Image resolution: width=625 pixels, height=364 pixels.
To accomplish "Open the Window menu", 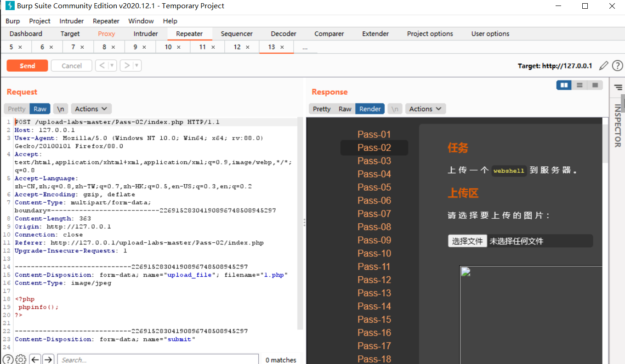I will pyautogui.click(x=141, y=21).
